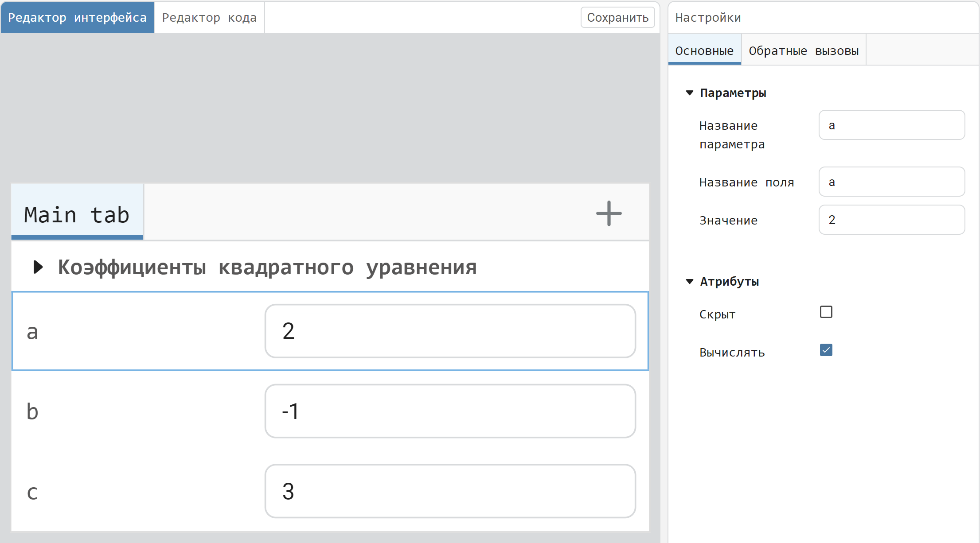
Task: Enable the Скрыт checkbox
Action: 826,312
